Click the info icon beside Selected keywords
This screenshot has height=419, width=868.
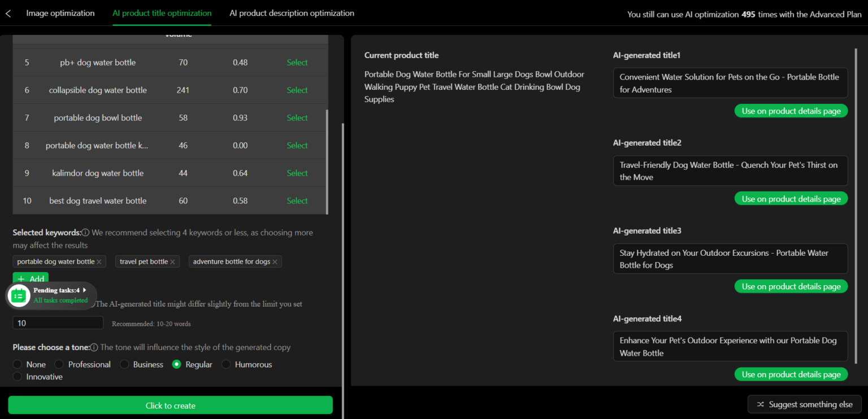coord(85,233)
